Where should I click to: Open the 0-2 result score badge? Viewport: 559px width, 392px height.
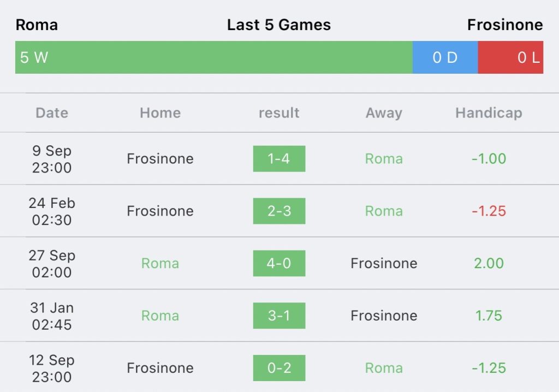(x=279, y=368)
